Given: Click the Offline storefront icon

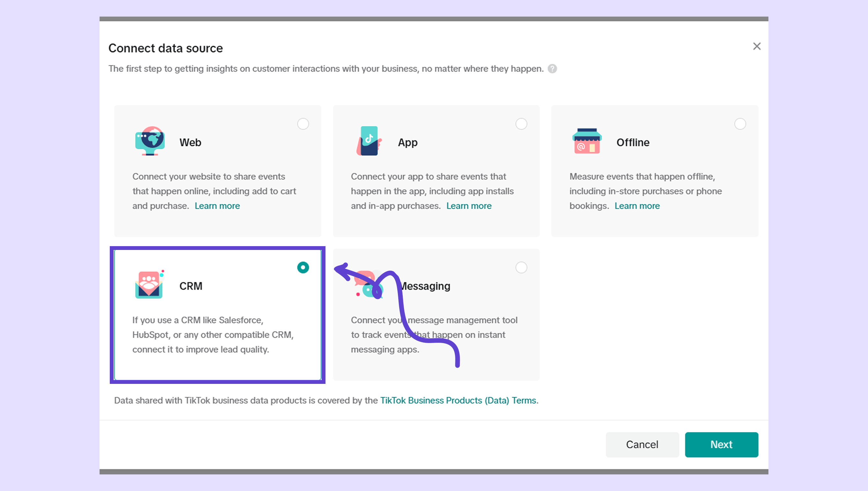Looking at the screenshot, I should 587,141.
